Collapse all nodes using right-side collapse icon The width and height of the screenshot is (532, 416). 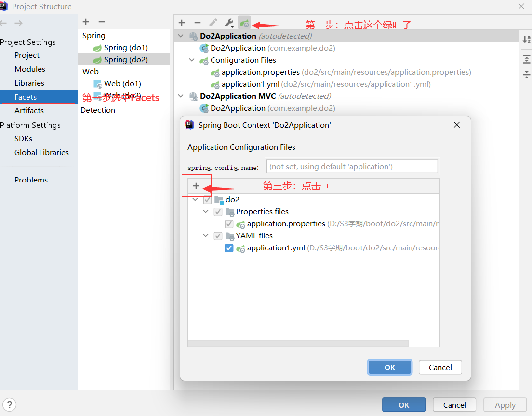pyautogui.click(x=526, y=75)
